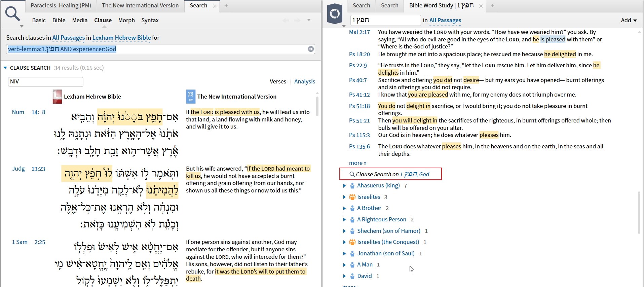This screenshot has height=287, width=644.
Task: Click the A Brother person icon
Action: [352, 208]
